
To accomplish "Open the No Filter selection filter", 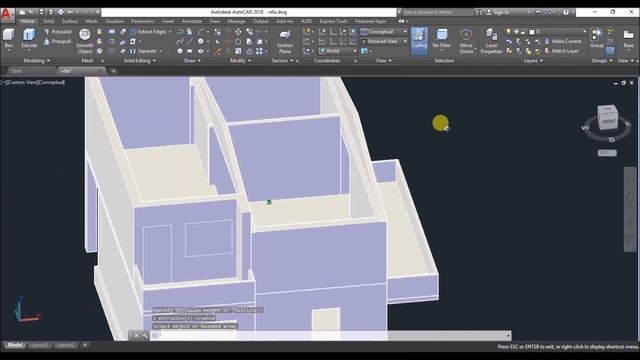I will click(442, 39).
